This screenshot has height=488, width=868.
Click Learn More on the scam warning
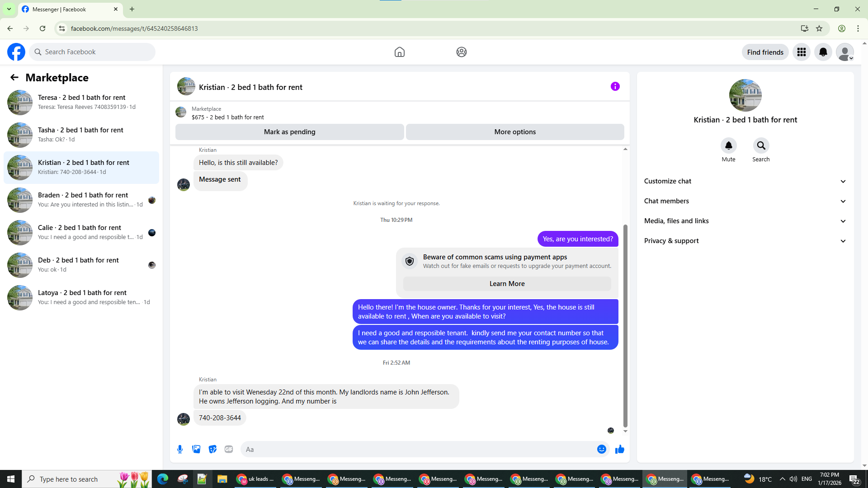(507, 284)
